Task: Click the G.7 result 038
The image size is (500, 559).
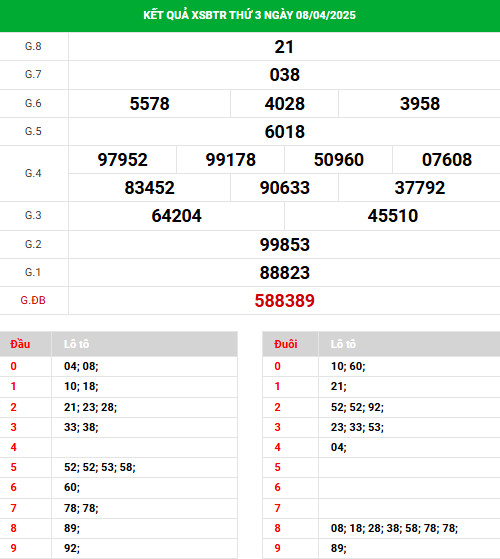Action: [x=284, y=75]
